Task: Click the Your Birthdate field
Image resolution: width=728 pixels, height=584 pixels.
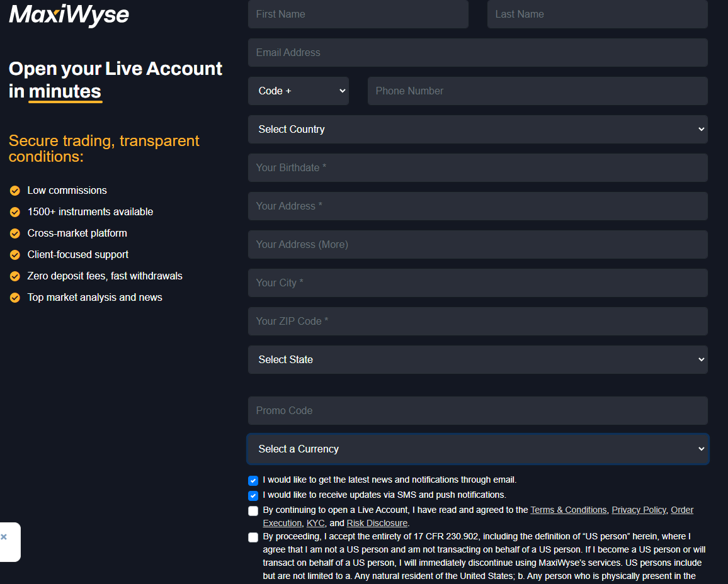Action: tap(478, 168)
